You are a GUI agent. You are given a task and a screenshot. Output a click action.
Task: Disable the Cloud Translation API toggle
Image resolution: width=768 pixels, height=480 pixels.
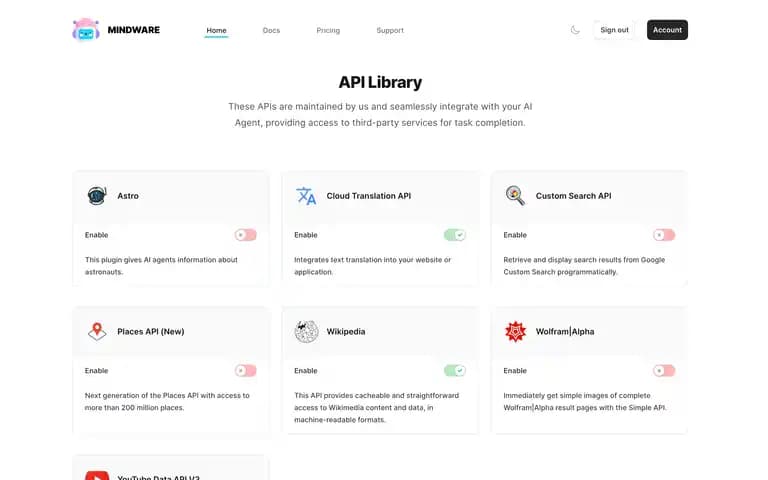[x=455, y=235]
